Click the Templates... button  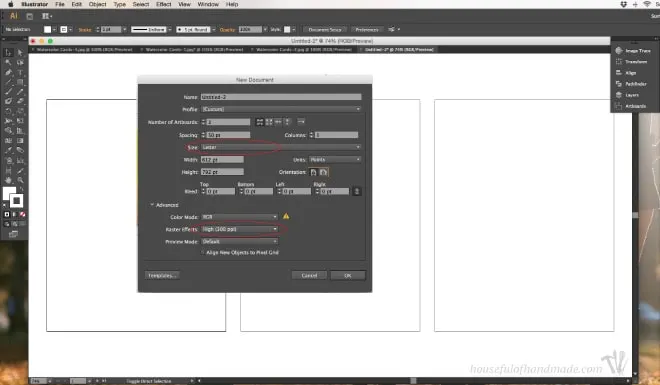[x=162, y=275]
